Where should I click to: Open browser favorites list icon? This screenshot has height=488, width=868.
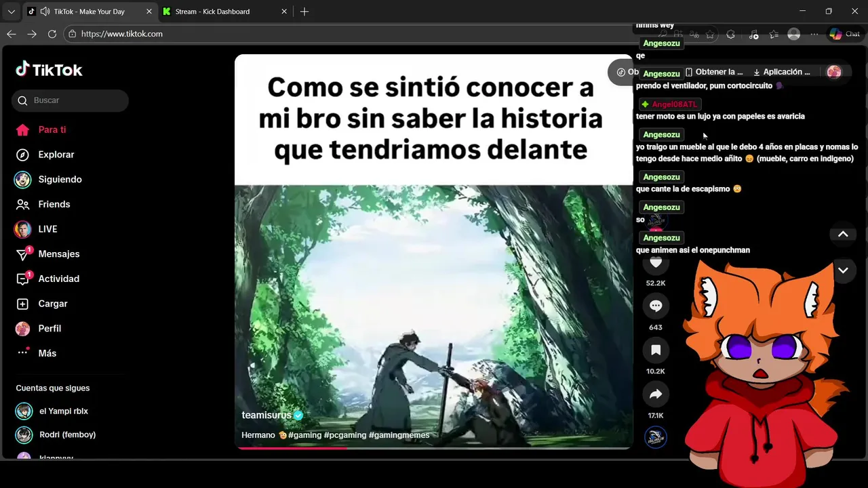pyautogui.click(x=774, y=35)
